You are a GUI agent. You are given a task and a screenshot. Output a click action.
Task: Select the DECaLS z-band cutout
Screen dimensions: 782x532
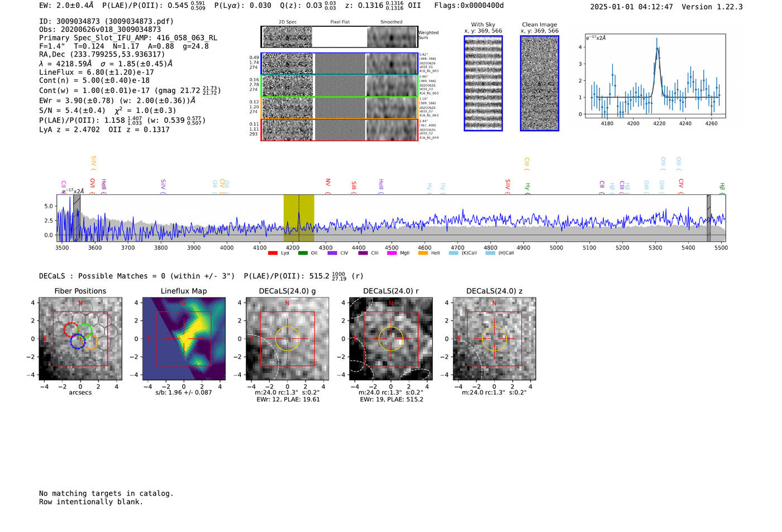point(494,339)
